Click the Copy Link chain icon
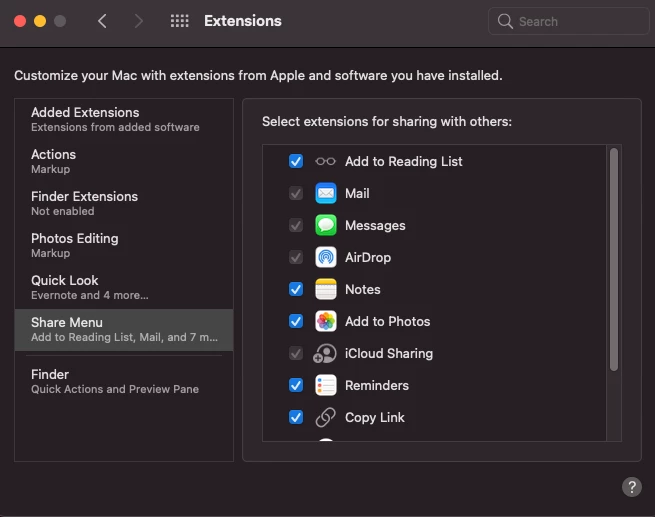Screen dimensions: 655x517 click(325, 417)
